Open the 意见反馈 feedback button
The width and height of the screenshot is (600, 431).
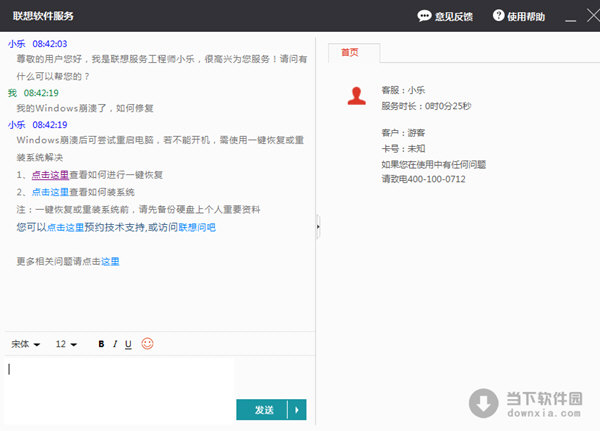tap(445, 16)
